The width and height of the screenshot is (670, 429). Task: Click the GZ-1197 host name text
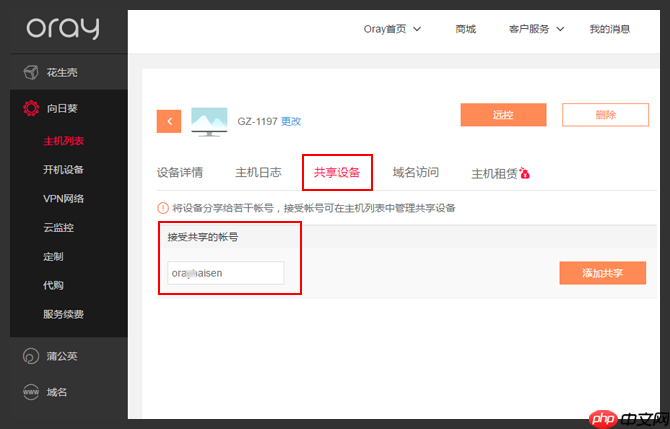click(258, 121)
